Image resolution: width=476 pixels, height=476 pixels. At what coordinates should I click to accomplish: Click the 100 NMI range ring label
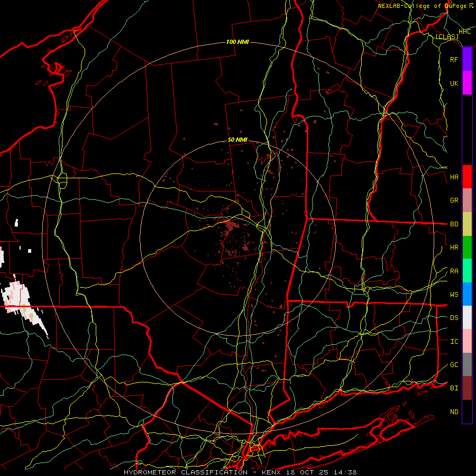tap(237, 42)
